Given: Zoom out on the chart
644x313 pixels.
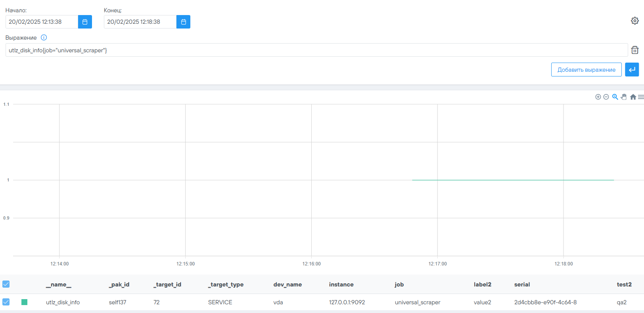Looking at the screenshot, I should (x=606, y=97).
